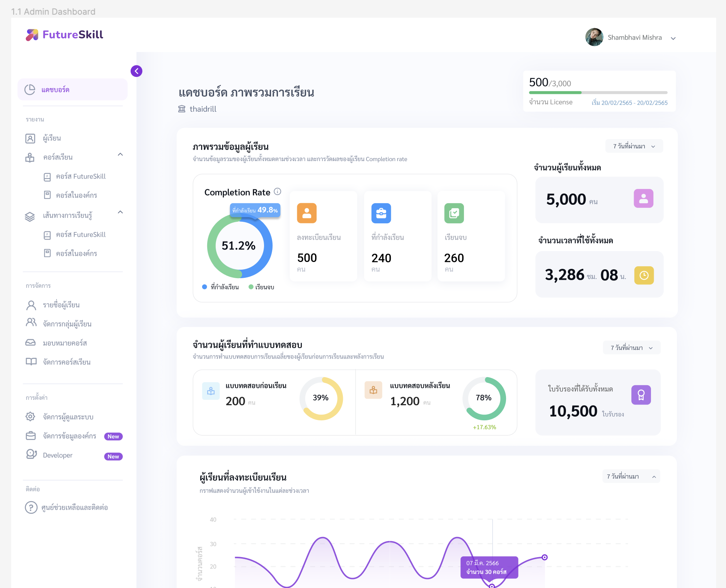Click the gear icon beside จัดการผู้ดูแลระบบ

pyautogui.click(x=30, y=416)
